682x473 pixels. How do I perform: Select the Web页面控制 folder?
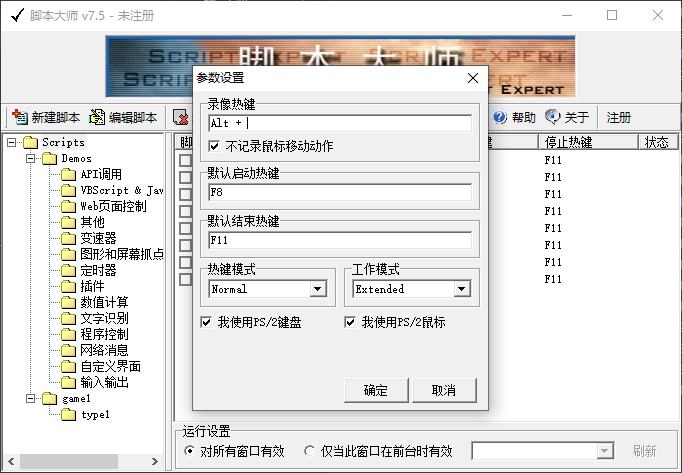tap(104, 206)
